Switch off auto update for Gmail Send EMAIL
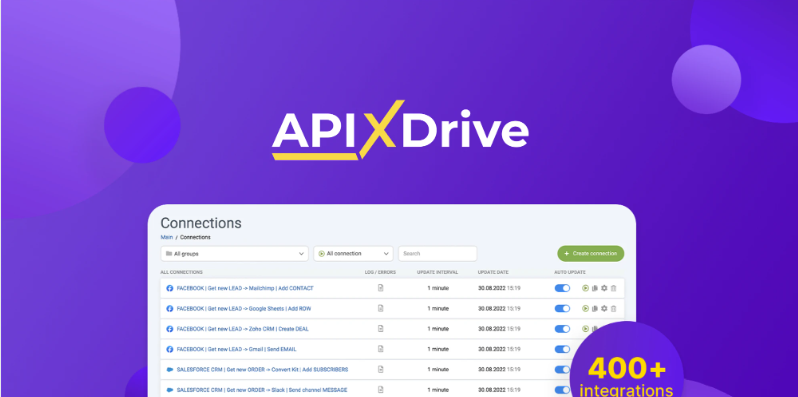 (562, 349)
